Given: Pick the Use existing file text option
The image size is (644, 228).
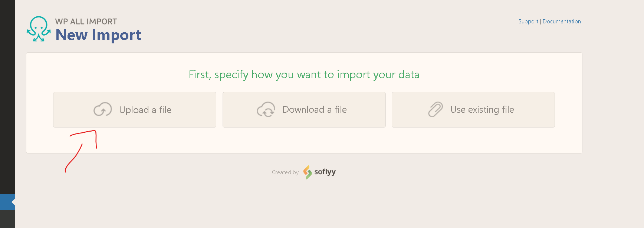Looking at the screenshot, I should tap(482, 110).
